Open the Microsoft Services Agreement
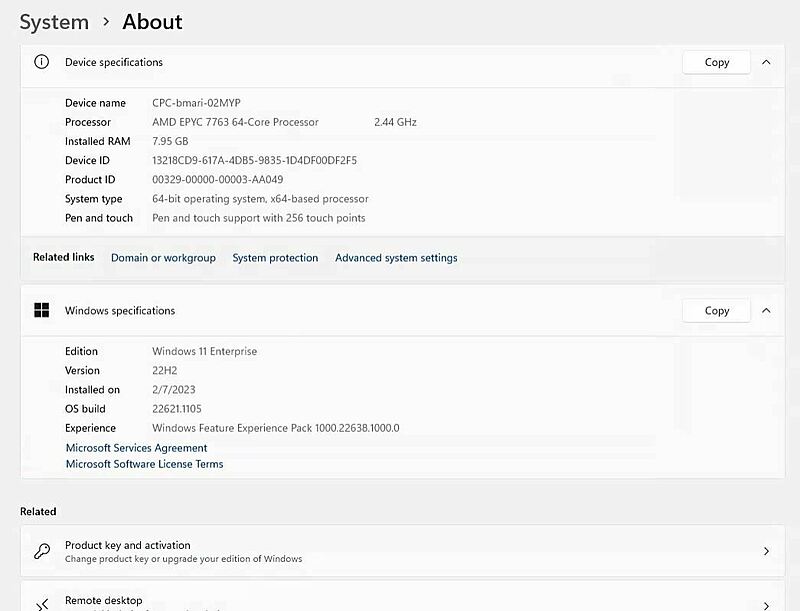 136,447
